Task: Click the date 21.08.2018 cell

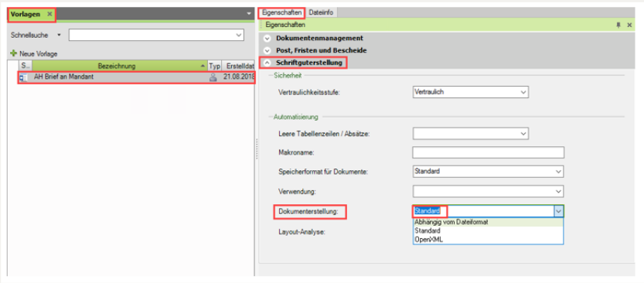Action: pos(239,77)
